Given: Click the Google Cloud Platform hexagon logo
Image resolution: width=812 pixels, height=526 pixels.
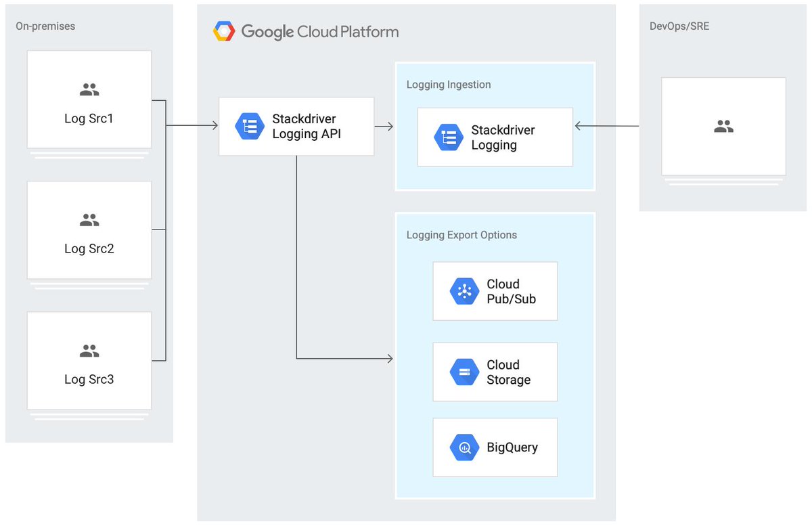Looking at the screenshot, I should click(x=224, y=31).
